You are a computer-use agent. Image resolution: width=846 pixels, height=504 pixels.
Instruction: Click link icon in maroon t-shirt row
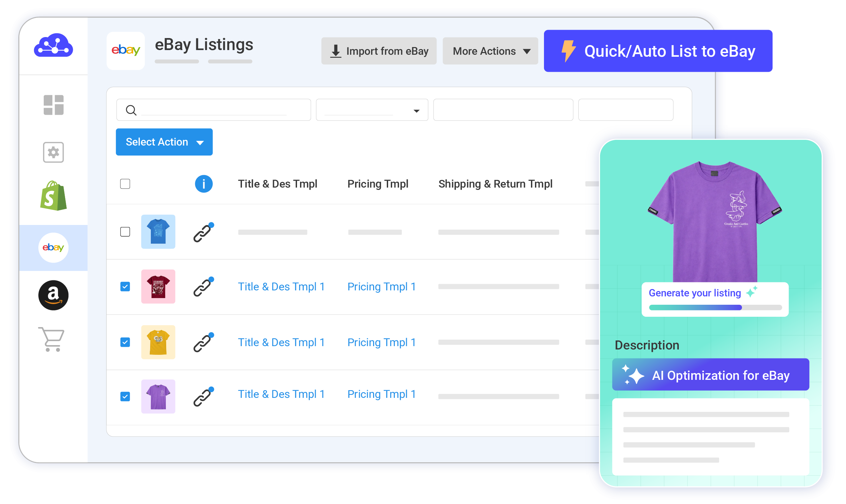point(204,287)
